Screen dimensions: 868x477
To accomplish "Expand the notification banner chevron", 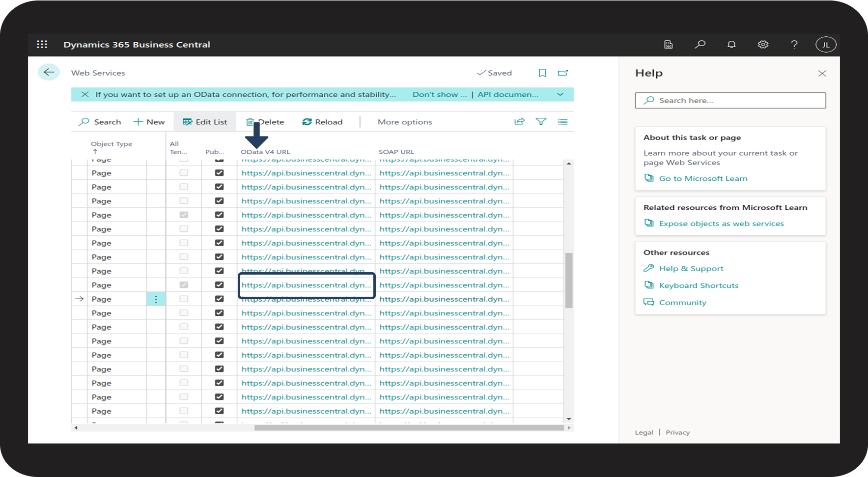I will [560, 94].
